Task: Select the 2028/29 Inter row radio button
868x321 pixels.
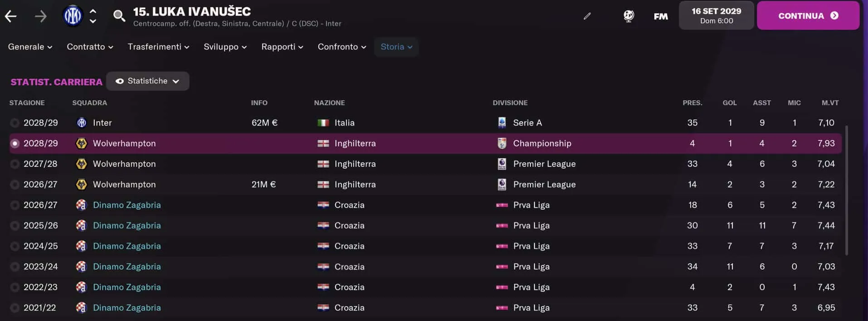Action: (15, 123)
